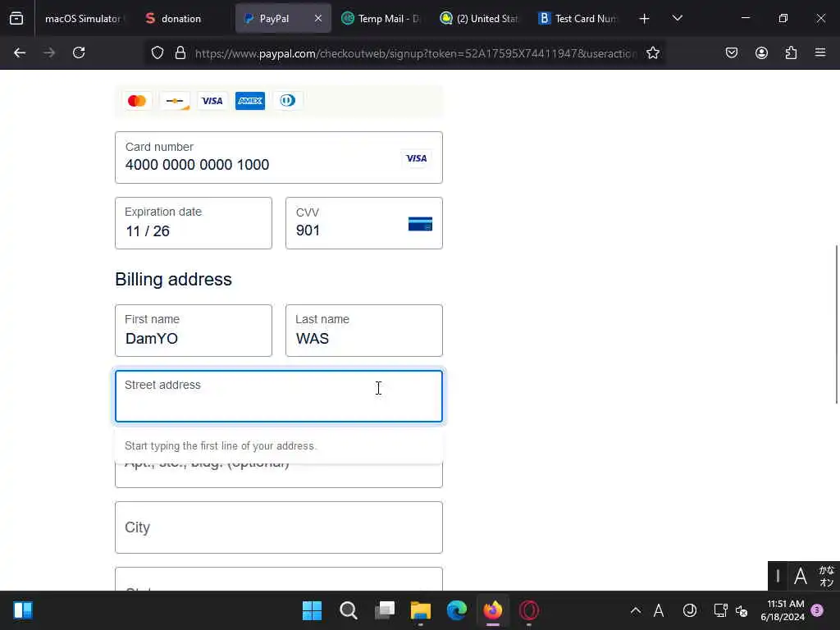Bookmark this page with the star icon
This screenshot has height=630, width=840.
pyautogui.click(x=652, y=52)
